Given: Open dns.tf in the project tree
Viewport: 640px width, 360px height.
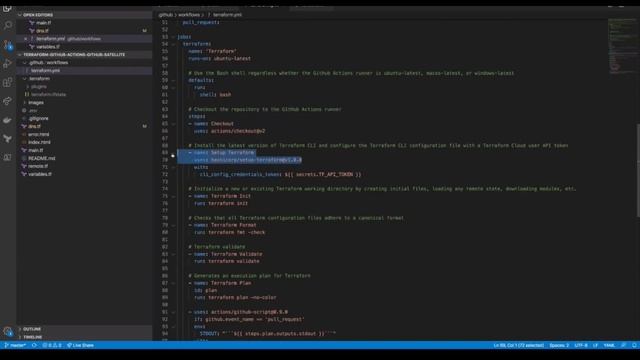Looking at the screenshot, I should [x=34, y=127].
